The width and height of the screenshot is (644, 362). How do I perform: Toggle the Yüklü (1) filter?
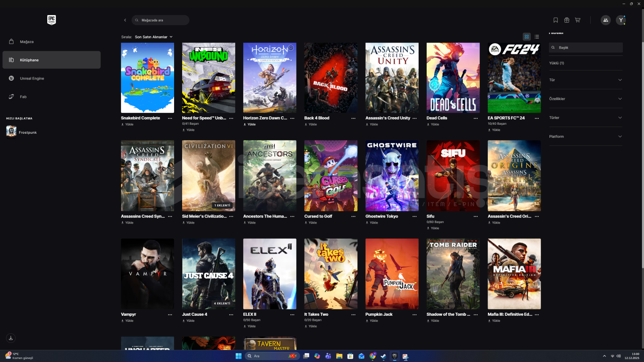click(x=556, y=63)
